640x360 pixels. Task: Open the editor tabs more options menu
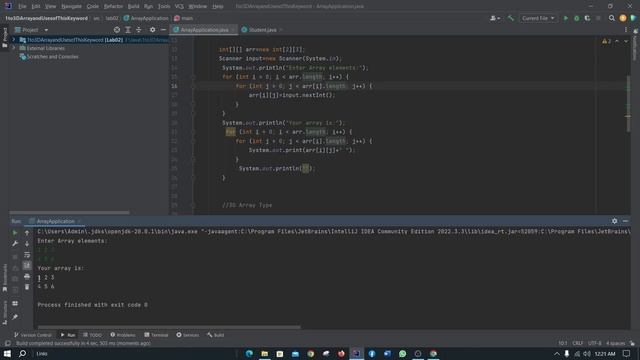click(626, 30)
